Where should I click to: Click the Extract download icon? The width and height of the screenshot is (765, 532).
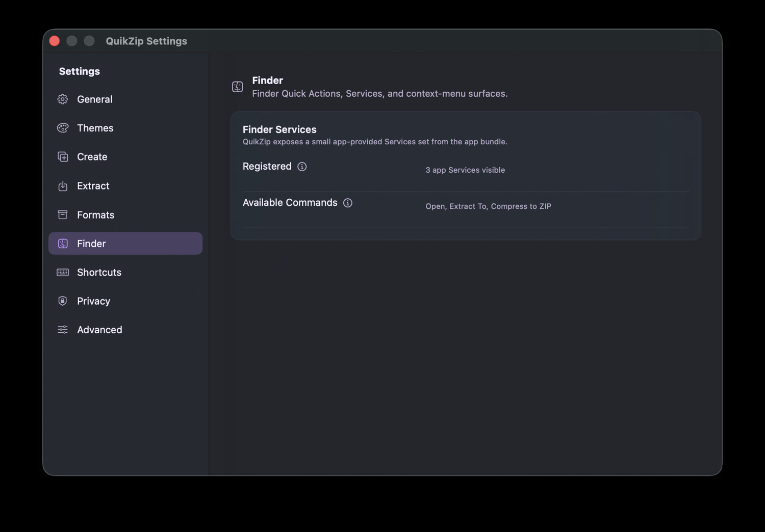click(63, 186)
